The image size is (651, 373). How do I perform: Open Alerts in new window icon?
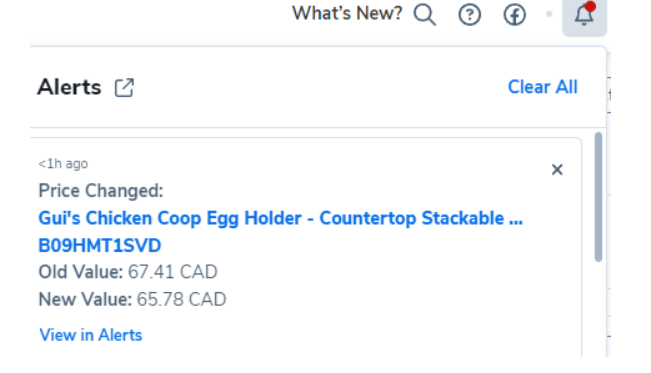click(125, 88)
